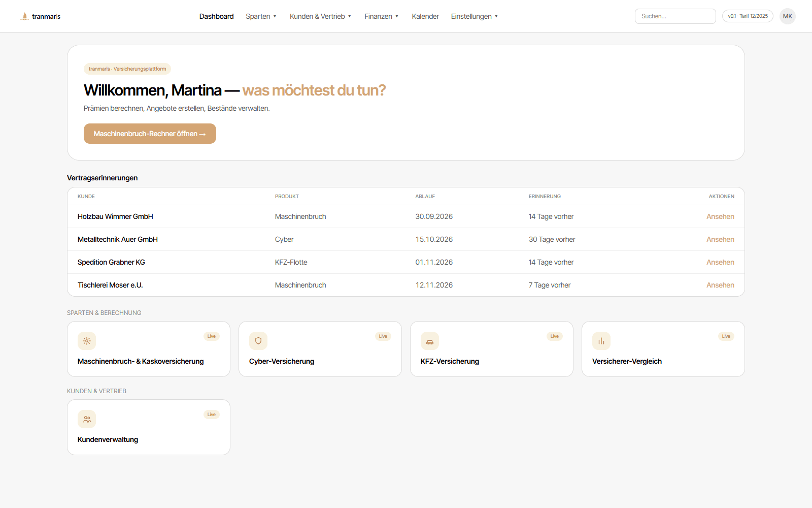Image resolution: width=812 pixels, height=508 pixels.
Task: Click the tranmaris sailboat logo icon
Action: click(24, 16)
